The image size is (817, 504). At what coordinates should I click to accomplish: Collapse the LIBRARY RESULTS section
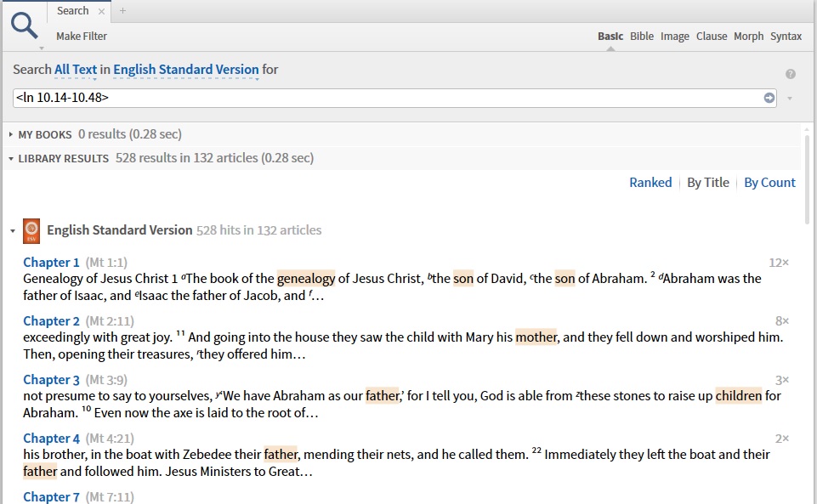(x=10, y=158)
